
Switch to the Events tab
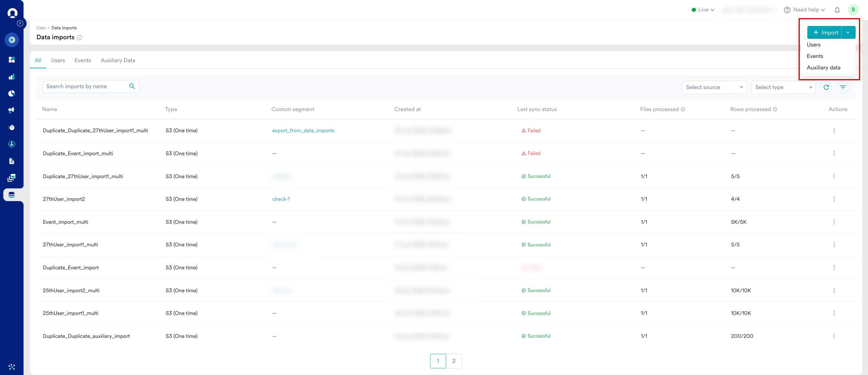(83, 60)
